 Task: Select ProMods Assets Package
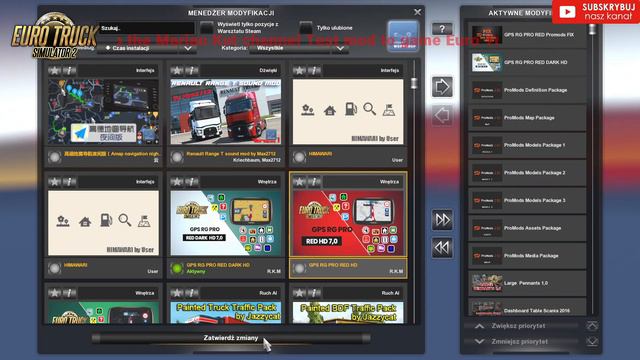[527, 228]
